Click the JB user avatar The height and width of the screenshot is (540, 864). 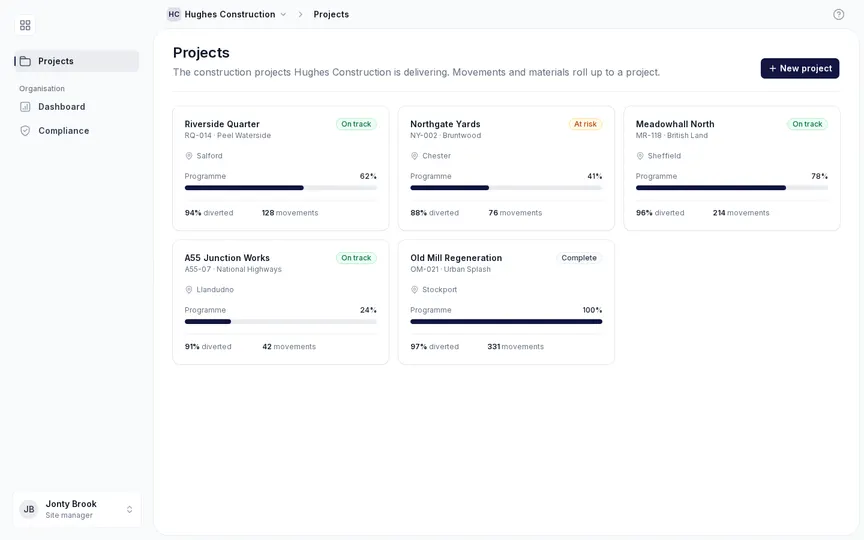coord(29,509)
